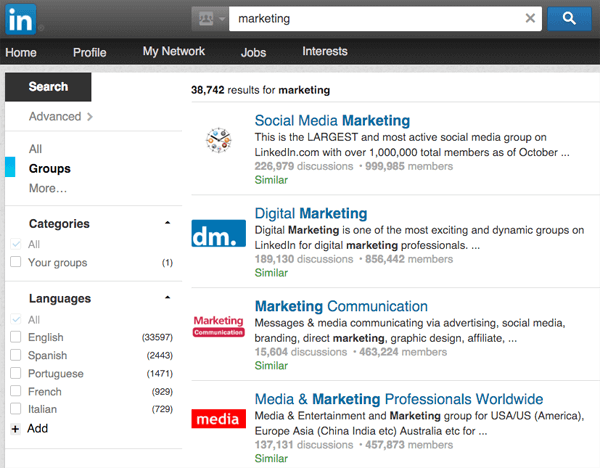Toggle the Categories All checkbox

pyautogui.click(x=16, y=244)
